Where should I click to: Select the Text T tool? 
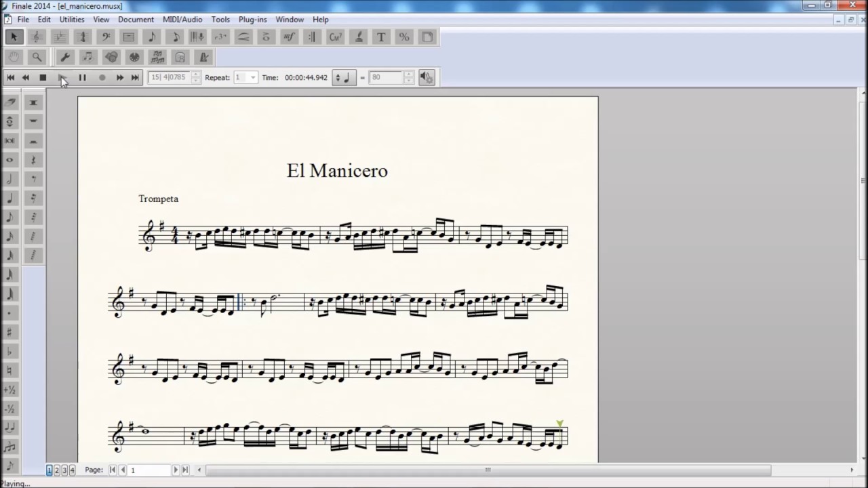pyautogui.click(x=381, y=37)
